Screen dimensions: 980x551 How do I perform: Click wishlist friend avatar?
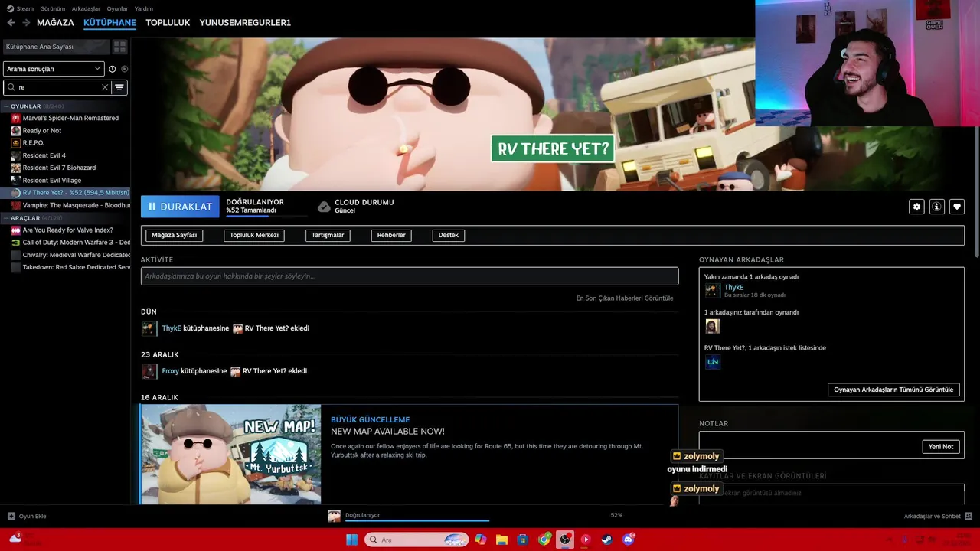click(x=712, y=362)
